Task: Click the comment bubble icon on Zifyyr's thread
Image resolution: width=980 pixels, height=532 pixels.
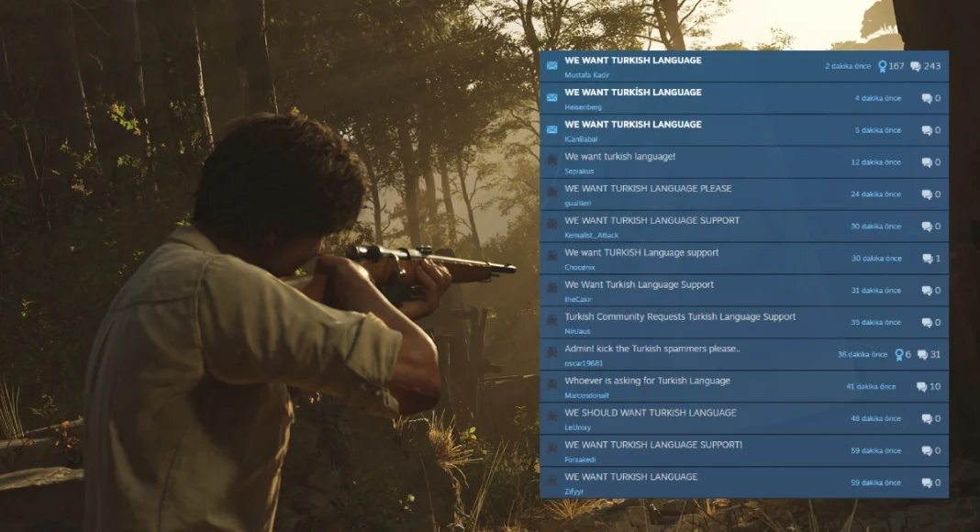Action: click(x=927, y=482)
